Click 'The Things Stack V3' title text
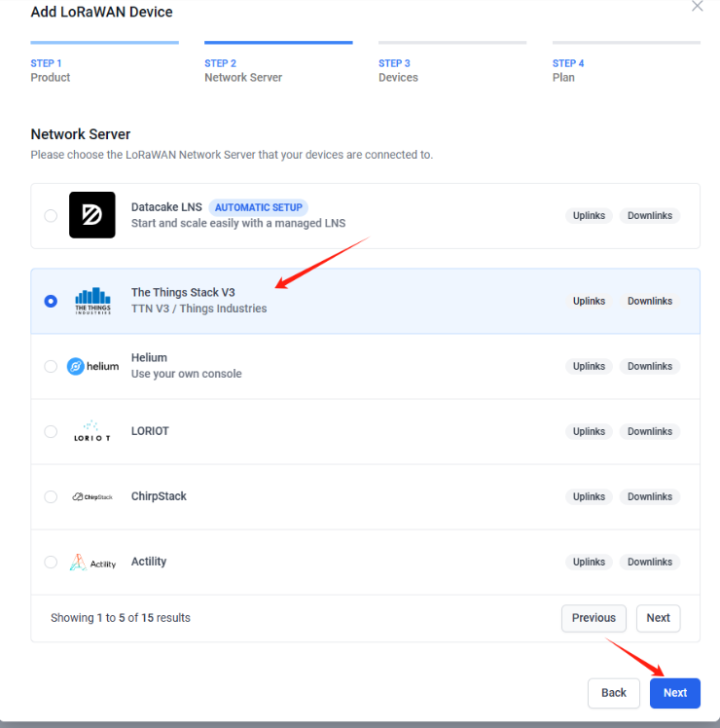 (183, 293)
